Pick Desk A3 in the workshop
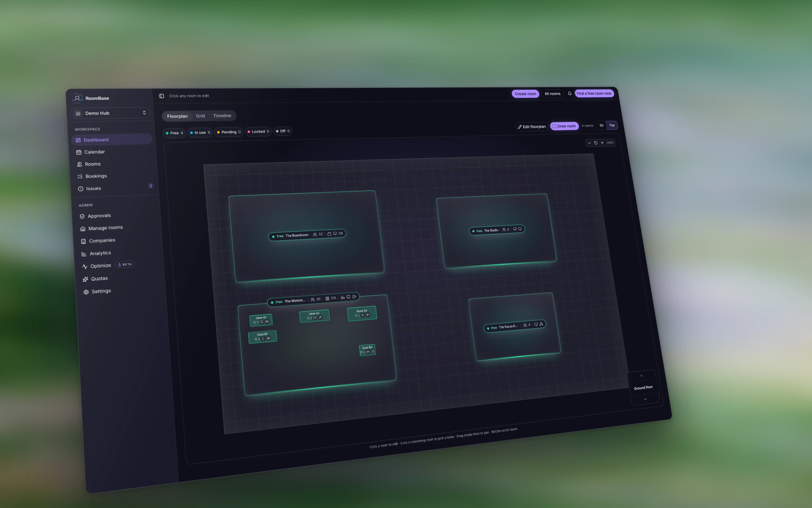The width and height of the screenshot is (812, 508). coord(362,313)
